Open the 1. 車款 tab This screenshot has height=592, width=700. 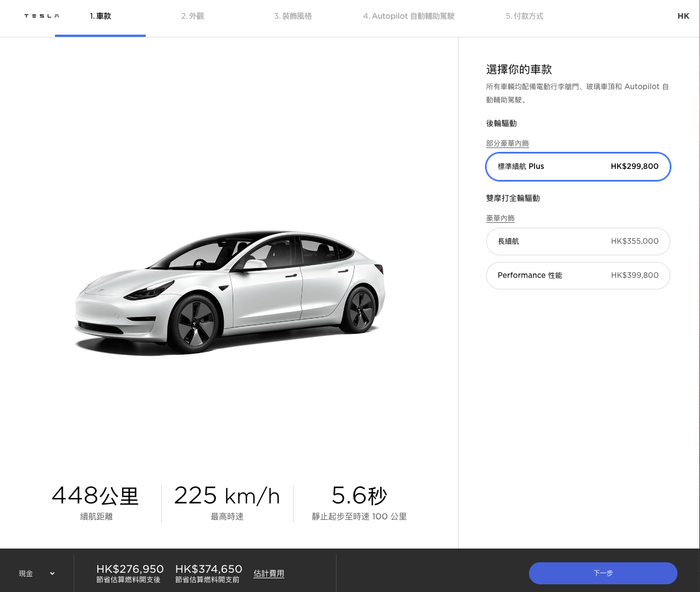pos(100,16)
